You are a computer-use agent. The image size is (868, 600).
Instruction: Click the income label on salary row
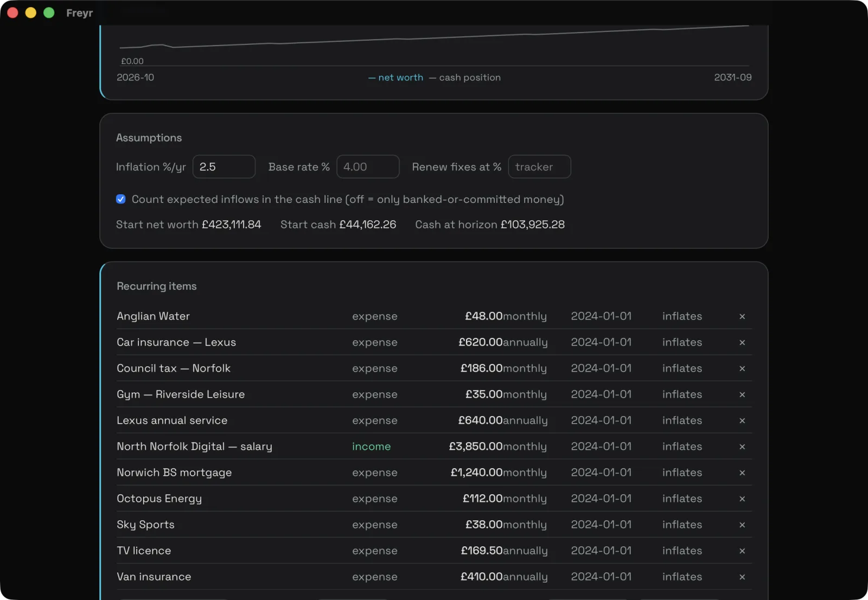[371, 446]
